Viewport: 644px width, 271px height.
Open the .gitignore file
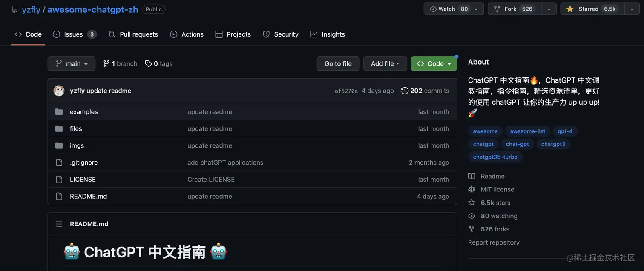click(x=83, y=163)
